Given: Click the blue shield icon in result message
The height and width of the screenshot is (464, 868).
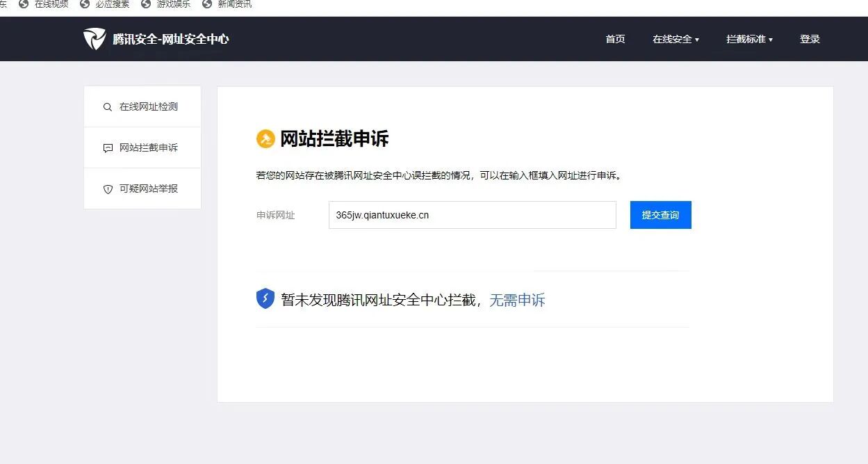Looking at the screenshot, I should tap(265, 299).
